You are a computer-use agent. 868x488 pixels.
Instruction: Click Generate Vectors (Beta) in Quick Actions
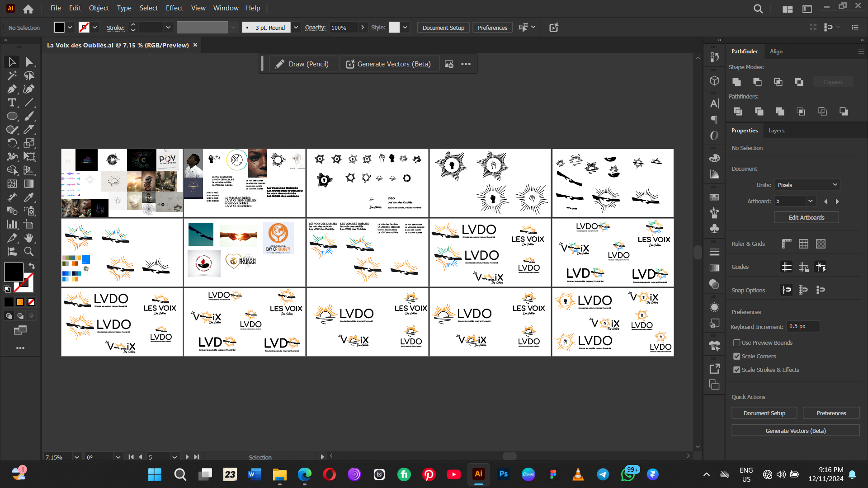tap(796, 431)
